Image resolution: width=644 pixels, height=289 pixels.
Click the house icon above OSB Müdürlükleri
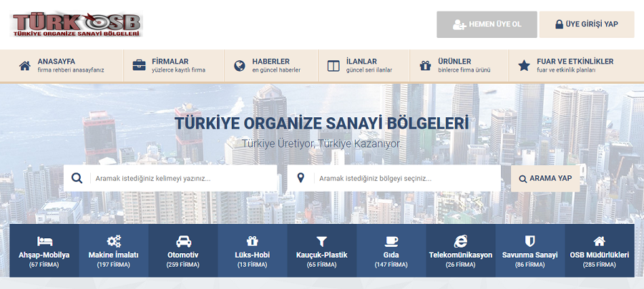pyautogui.click(x=599, y=241)
